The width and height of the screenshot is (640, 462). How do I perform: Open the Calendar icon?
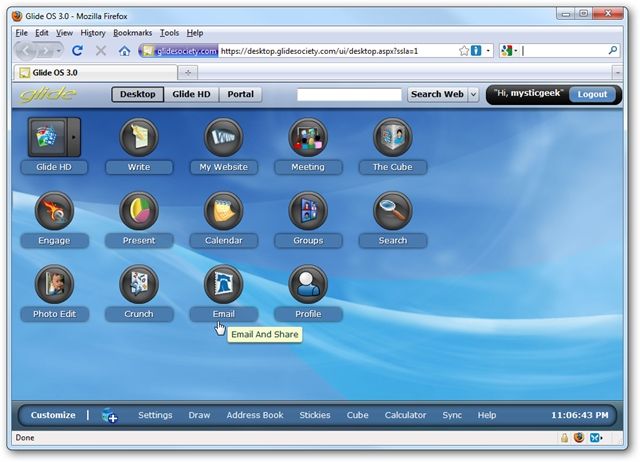223,211
